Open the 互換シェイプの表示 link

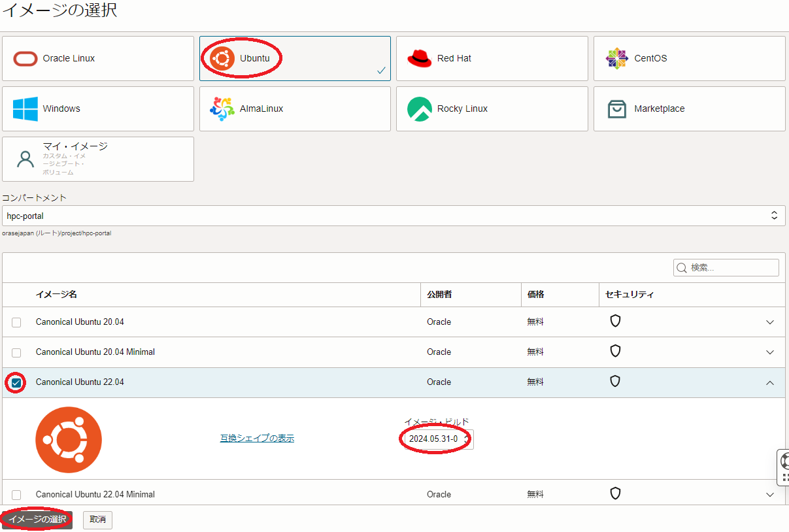[x=257, y=439]
